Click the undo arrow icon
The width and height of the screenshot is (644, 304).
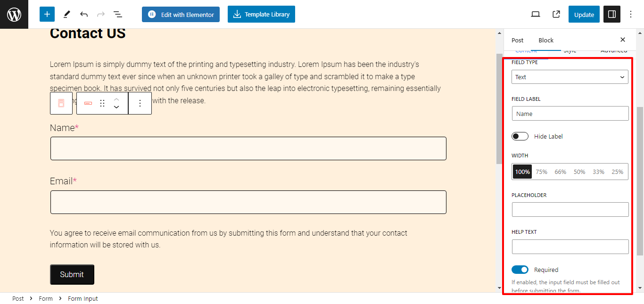tap(84, 14)
